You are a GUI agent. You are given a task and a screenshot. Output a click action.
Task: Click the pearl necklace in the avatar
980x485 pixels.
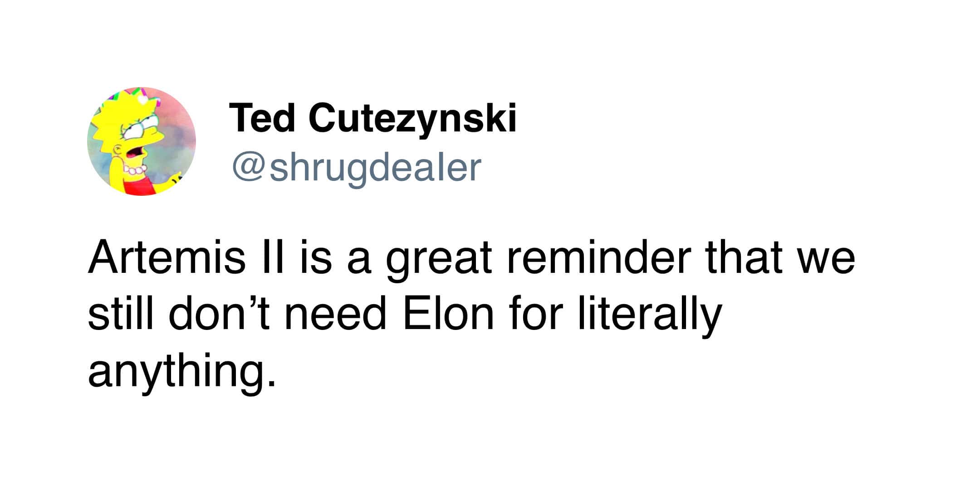135,171
